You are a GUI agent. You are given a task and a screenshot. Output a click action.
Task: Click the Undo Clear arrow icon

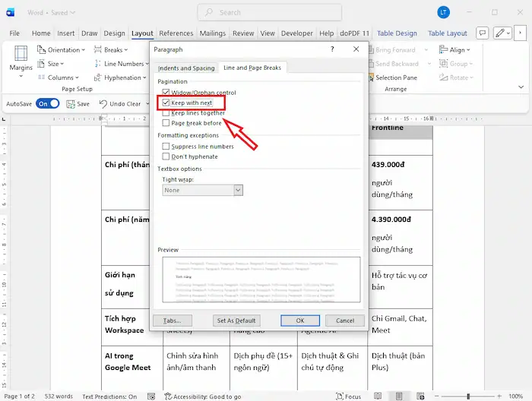coord(103,103)
